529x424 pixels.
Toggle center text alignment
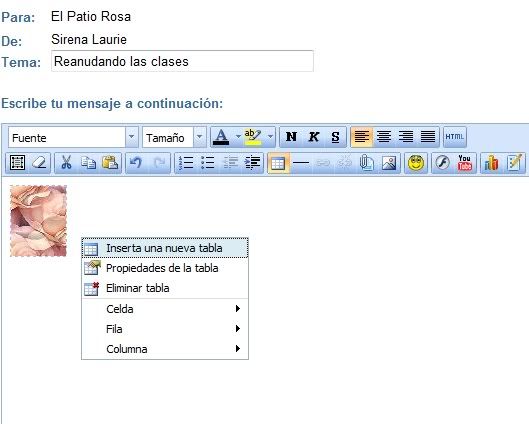coord(384,137)
